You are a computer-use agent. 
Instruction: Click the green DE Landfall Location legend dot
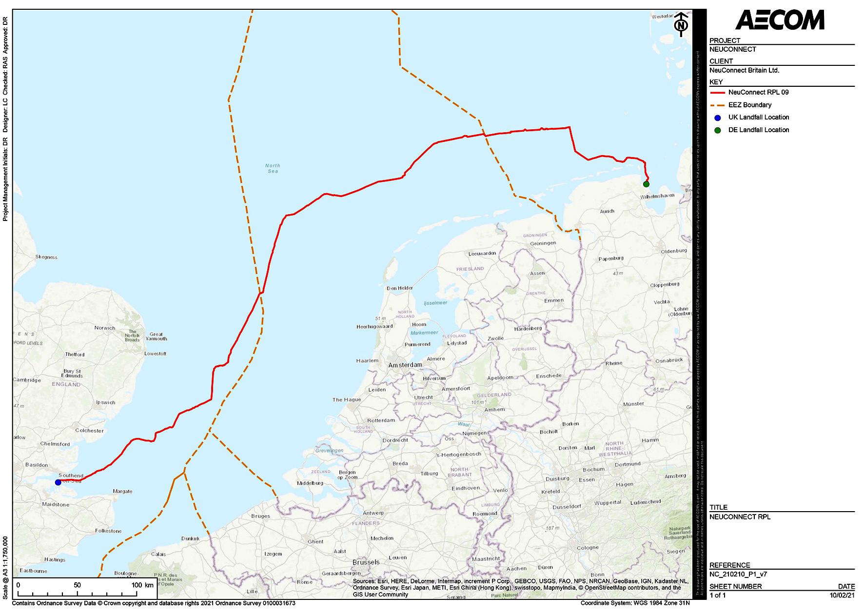717,130
